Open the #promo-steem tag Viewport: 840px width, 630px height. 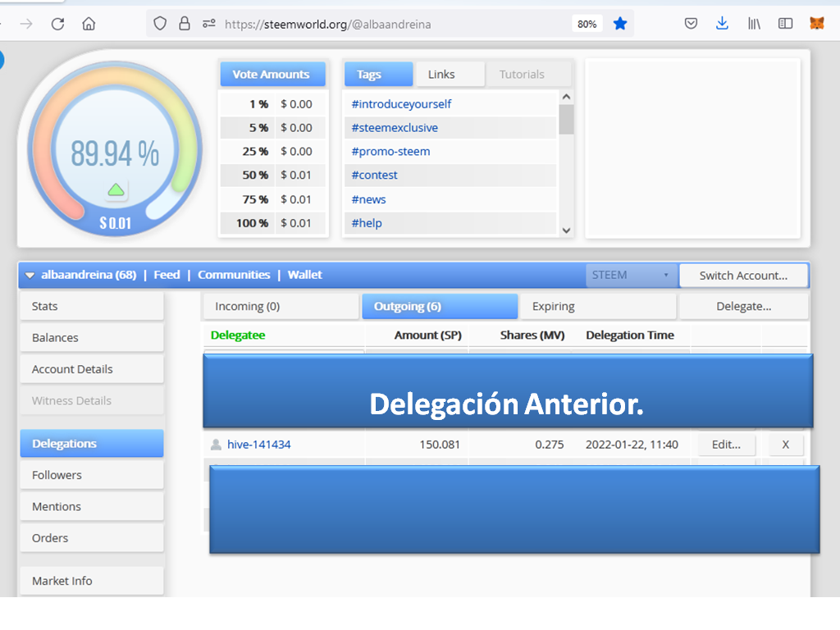click(x=390, y=151)
